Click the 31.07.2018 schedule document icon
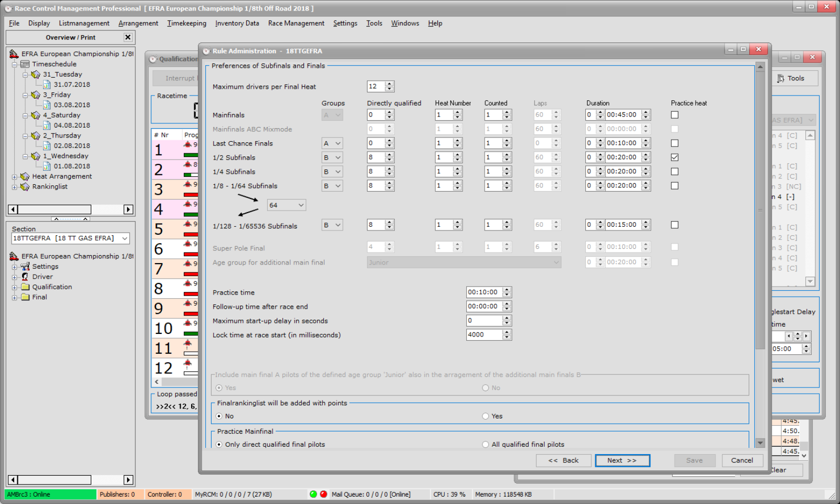Viewport: 840px width, 504px height. [x=47, y=85]
